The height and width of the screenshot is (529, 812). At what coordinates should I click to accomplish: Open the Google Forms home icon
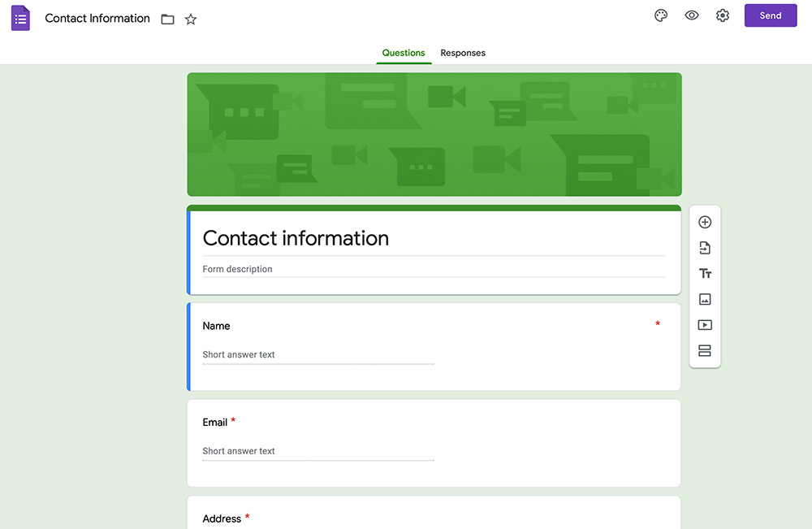21,18
